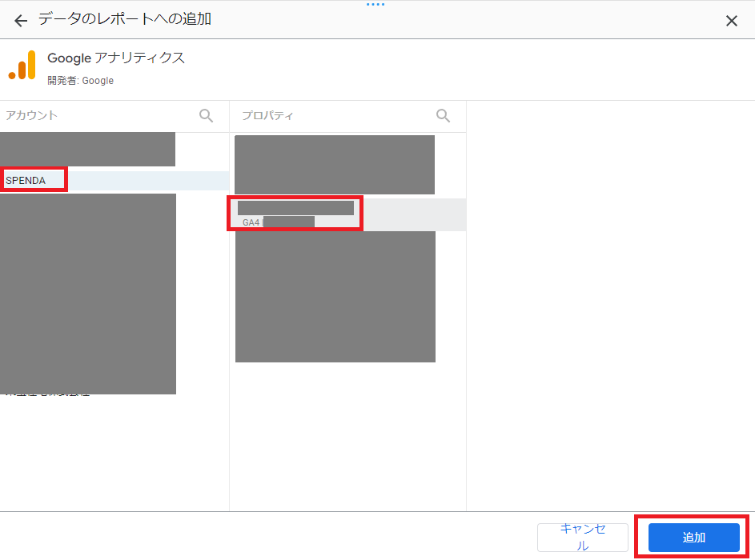Click the Google アナリティクス connector name

pyautogui.click(x=116, y=58)
